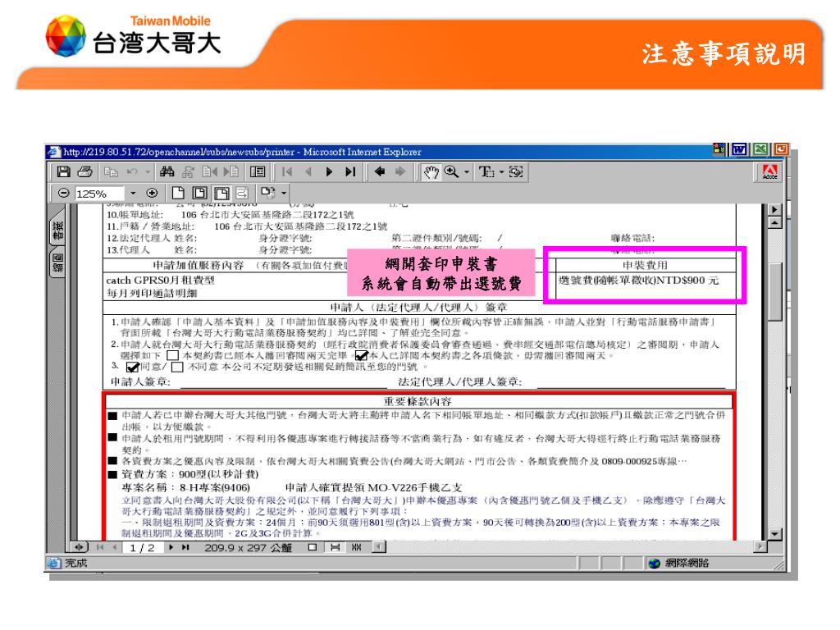Screen dimensions: 840x630
Task: Go to next page in status bar
Action: 171,547
